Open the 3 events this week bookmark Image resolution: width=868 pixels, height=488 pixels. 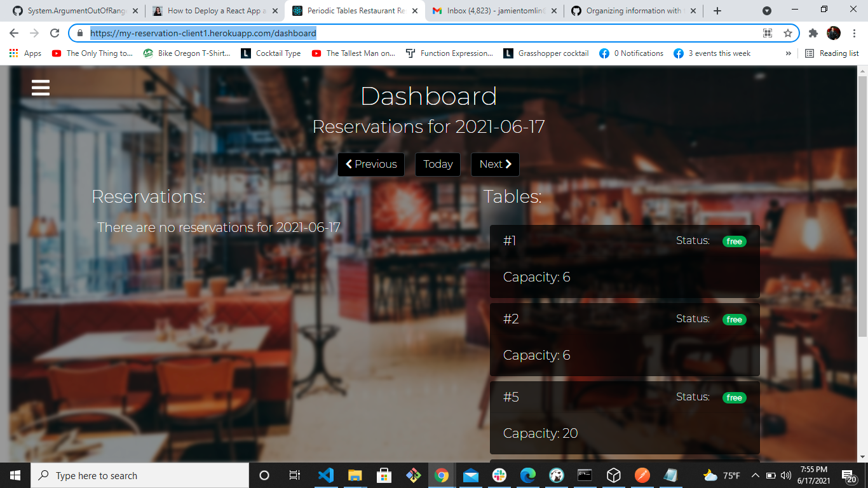click(x=712, y=53)
